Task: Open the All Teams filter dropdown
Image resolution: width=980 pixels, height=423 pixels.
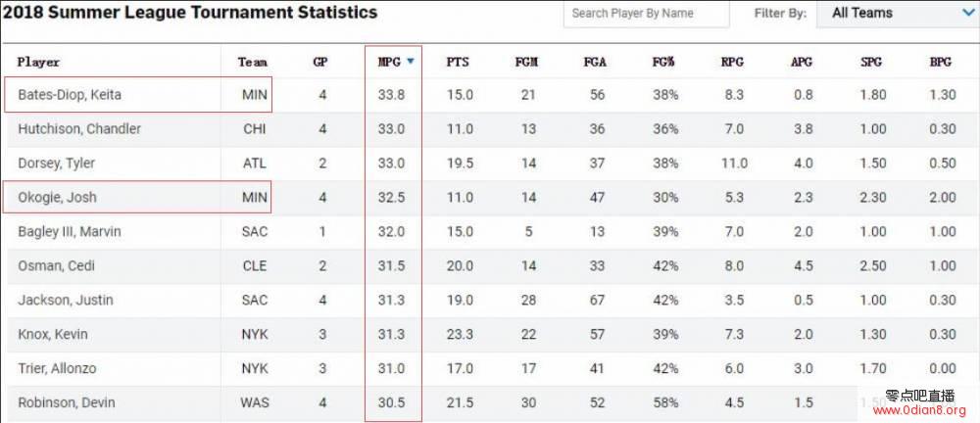Action: (x=899, y=14)
